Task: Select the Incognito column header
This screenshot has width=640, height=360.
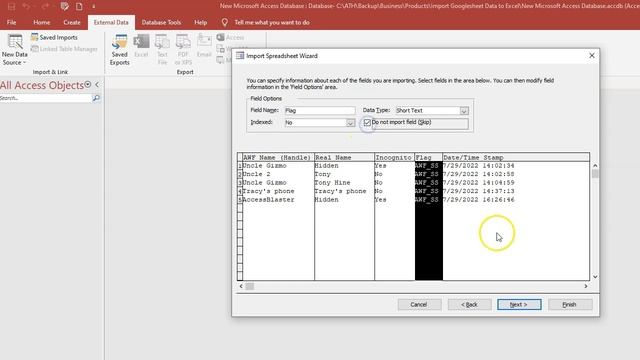Action: [394, 158]
